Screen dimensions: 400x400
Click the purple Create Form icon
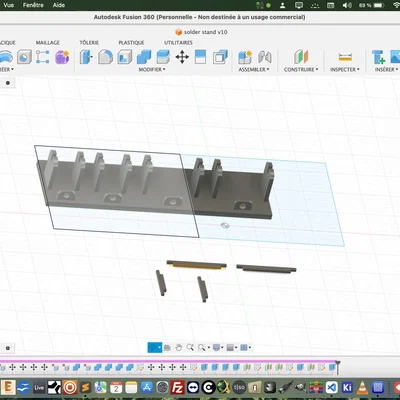click(62, 57)
